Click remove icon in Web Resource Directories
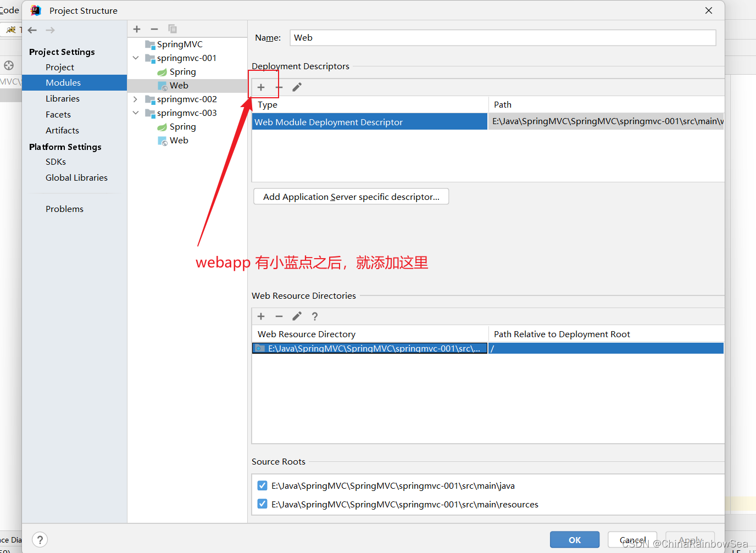 tap(279, 316)
